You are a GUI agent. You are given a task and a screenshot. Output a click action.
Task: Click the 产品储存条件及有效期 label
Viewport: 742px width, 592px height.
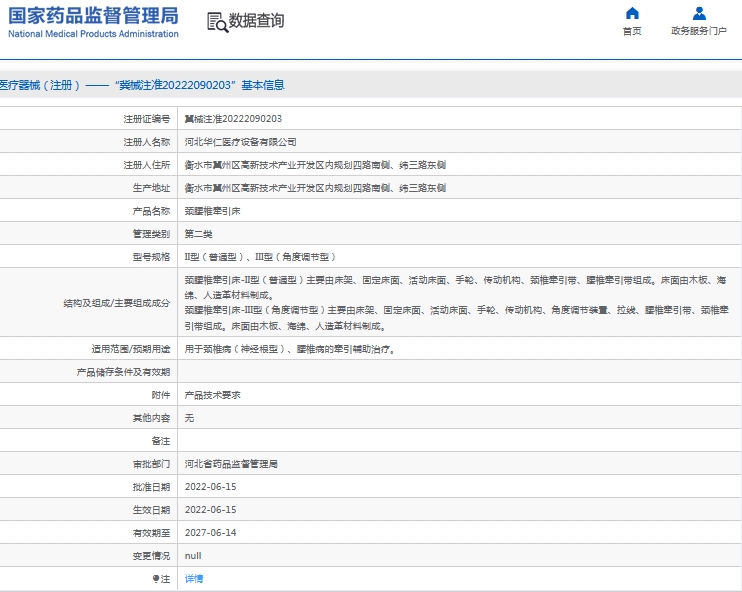[x=124, y=372]
